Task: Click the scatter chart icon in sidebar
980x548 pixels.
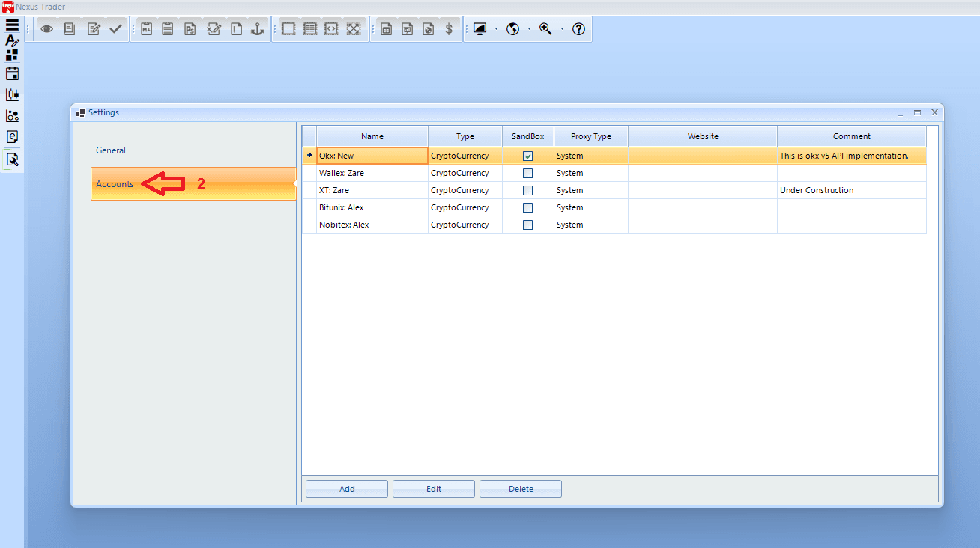Action: 12,116
